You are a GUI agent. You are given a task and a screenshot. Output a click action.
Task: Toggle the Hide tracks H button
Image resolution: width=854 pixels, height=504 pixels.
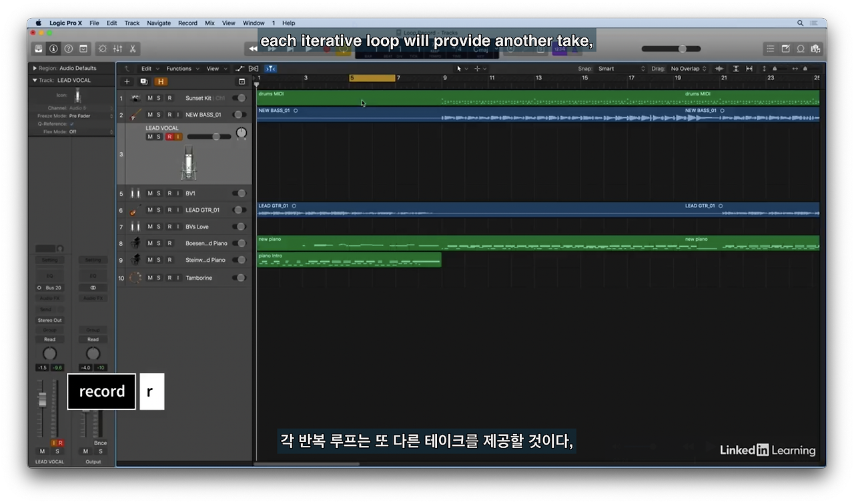point(160,81)
